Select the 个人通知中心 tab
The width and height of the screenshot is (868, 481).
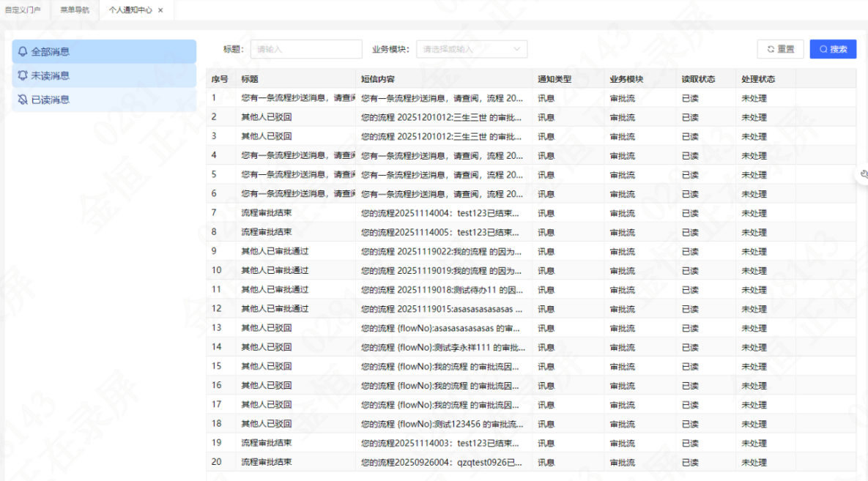tap(130, 10)
